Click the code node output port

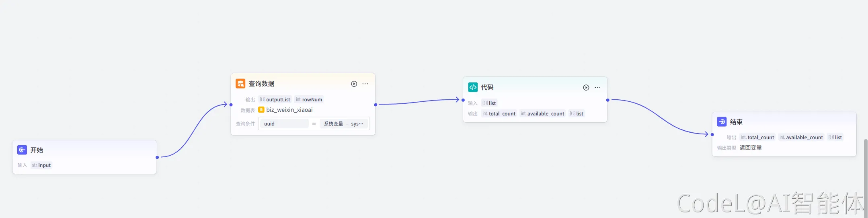coord(607,100)
